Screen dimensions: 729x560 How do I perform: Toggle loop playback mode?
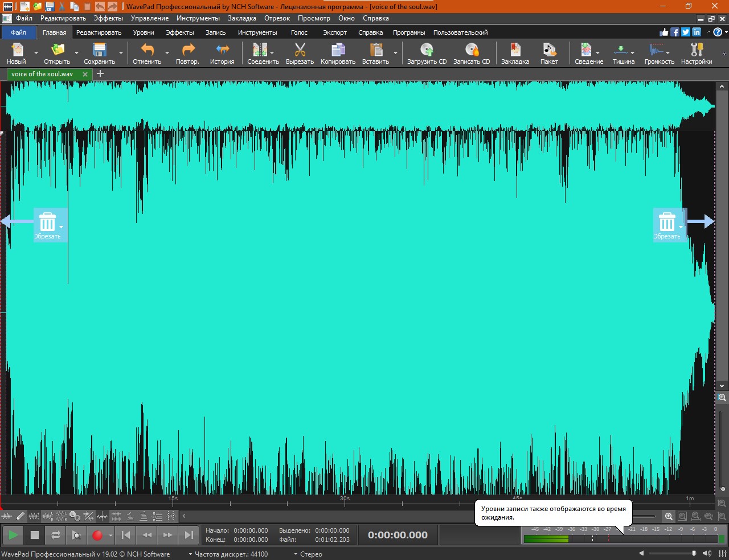[x=55, y=535]
